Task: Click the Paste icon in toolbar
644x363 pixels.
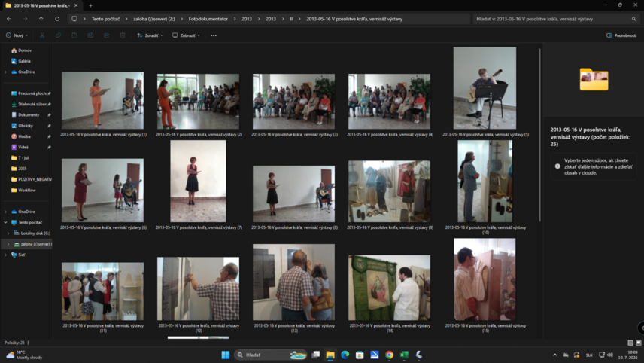Action: pyautogui.click(x=74, y=35)
